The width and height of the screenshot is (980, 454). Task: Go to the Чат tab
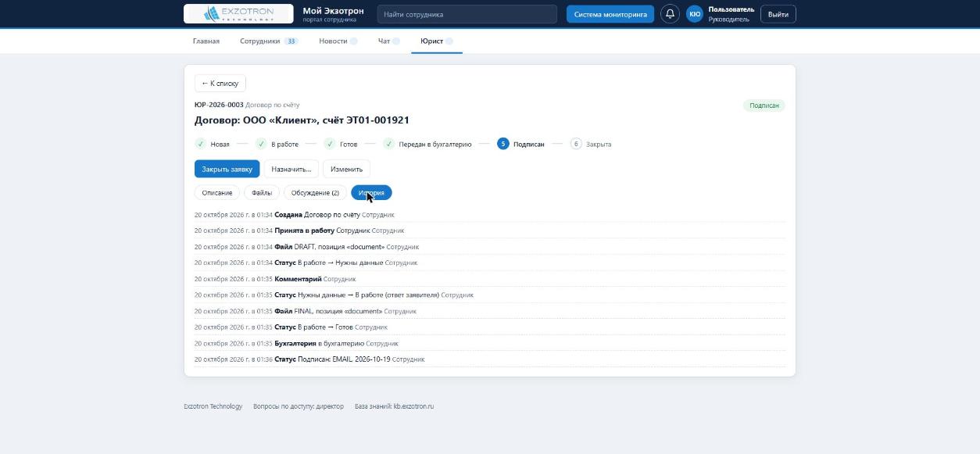coord(388,41)
